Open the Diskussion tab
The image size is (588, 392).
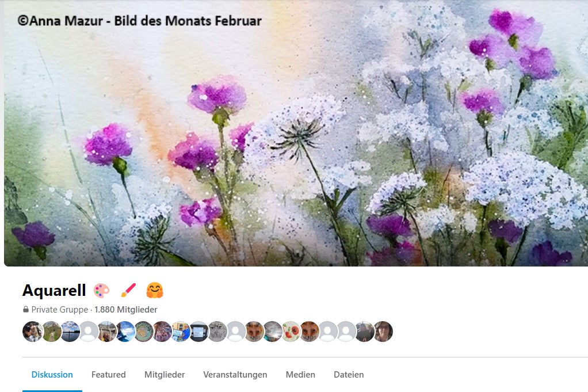tap(52, 374)
